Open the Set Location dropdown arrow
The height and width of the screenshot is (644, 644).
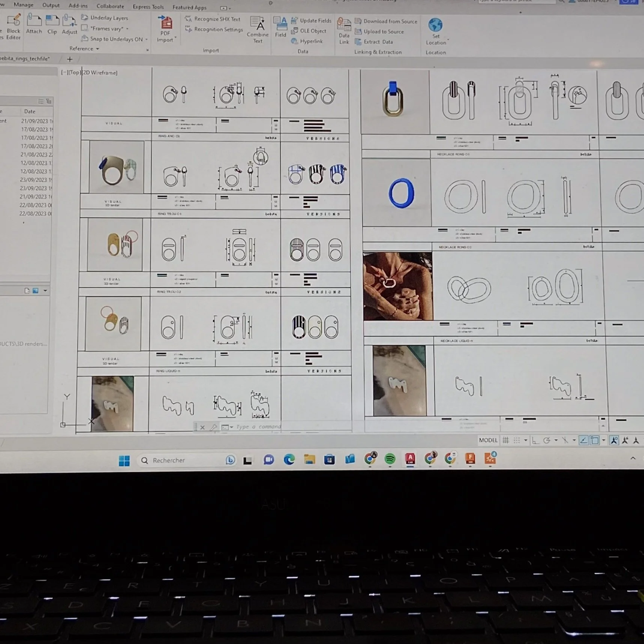point(448,40)
